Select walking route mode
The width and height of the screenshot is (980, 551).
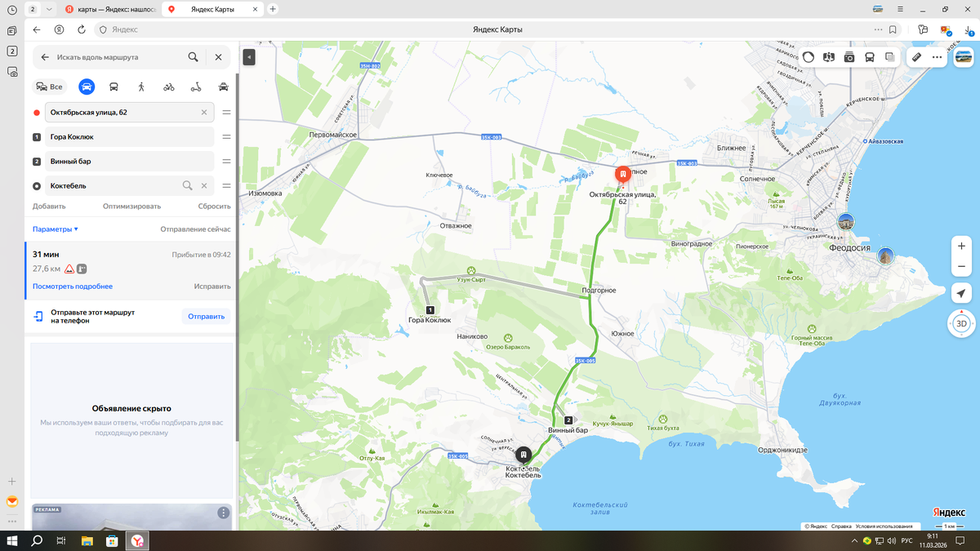141,87
